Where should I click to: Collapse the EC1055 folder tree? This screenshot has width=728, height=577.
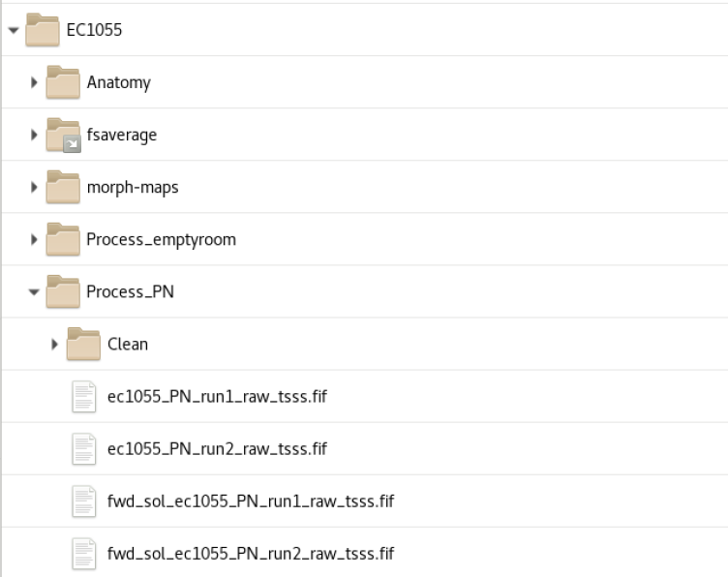(x=12, y=30)
